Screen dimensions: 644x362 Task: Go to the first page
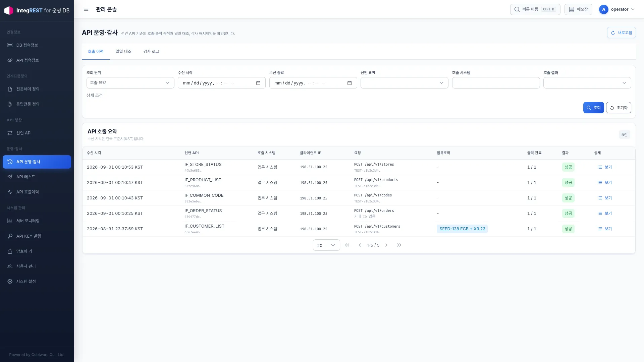click(347, 245)
